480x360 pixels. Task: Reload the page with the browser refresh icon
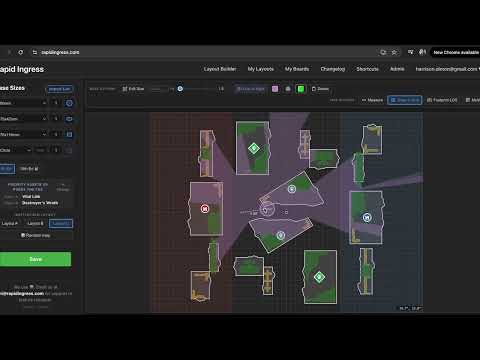coord(21,52)
